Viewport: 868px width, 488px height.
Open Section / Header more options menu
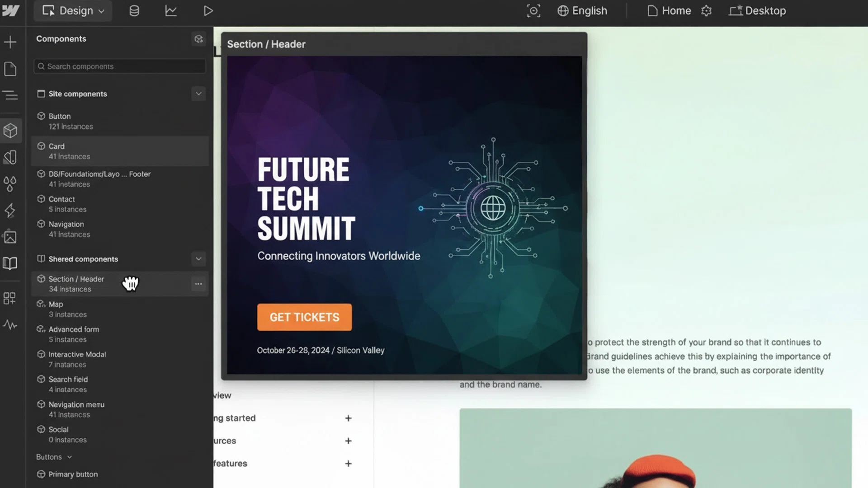(x=198, y=284)
